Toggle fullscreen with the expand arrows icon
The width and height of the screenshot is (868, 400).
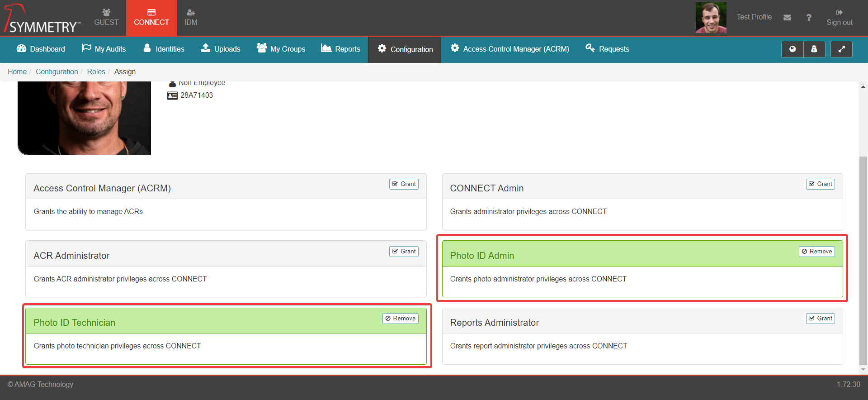[x=841, y=49]
